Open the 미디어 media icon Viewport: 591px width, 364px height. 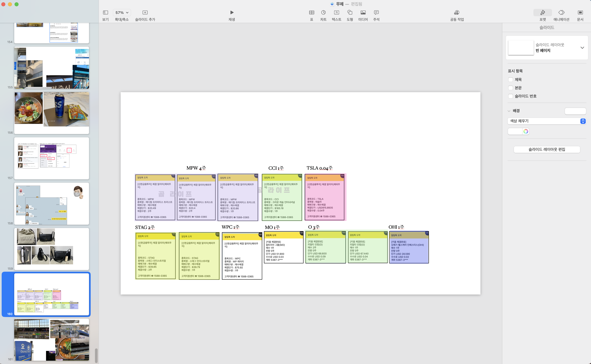pyautogui.click(x=363, y=13)
